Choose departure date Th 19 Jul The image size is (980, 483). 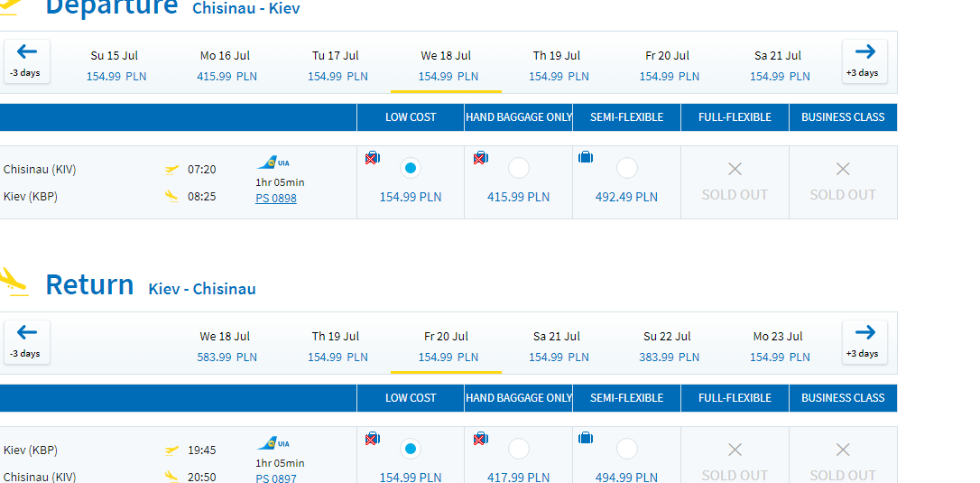point(556,66)
